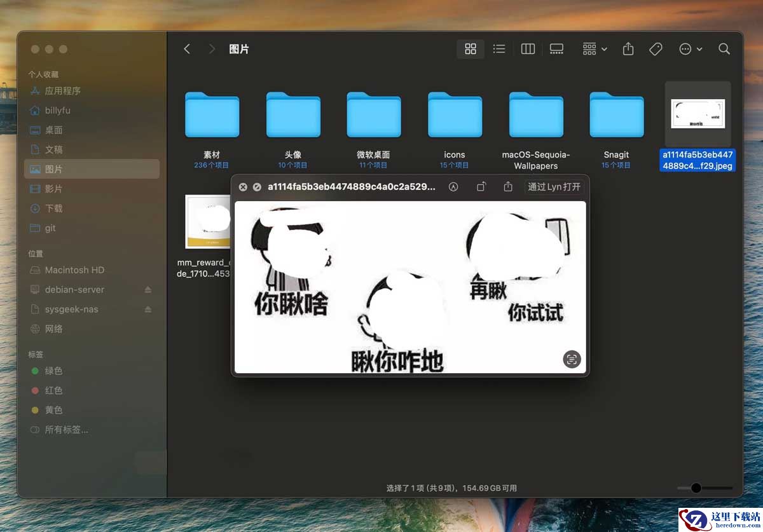This screenshot has height=532, width=763.
Task: Click the mm_reward image thumbnail
Action: tap(207, 221)
